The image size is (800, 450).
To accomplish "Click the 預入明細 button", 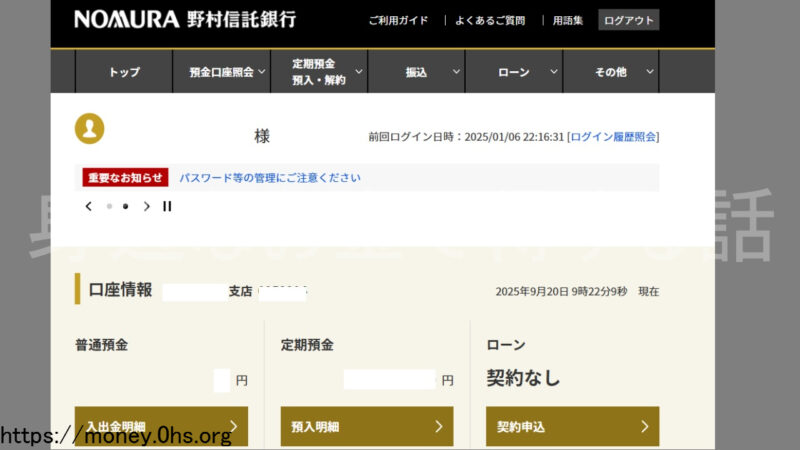I will (367, 427).
